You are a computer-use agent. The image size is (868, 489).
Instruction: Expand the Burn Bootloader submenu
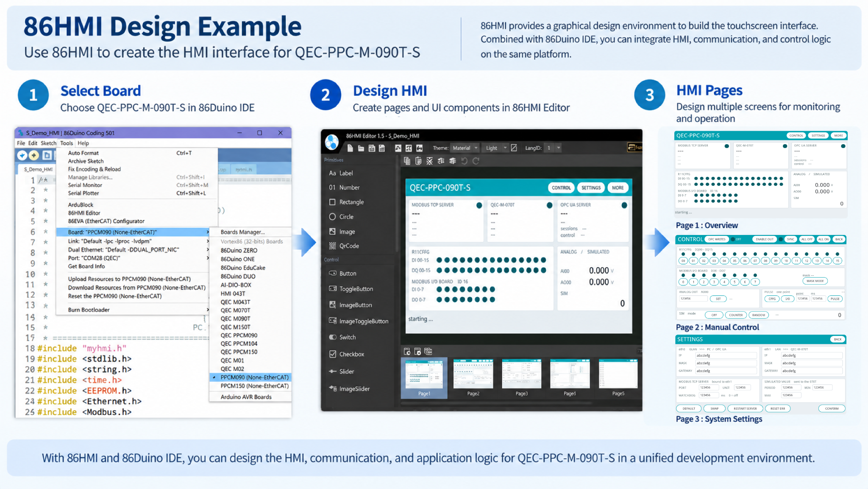coord(133,310)
